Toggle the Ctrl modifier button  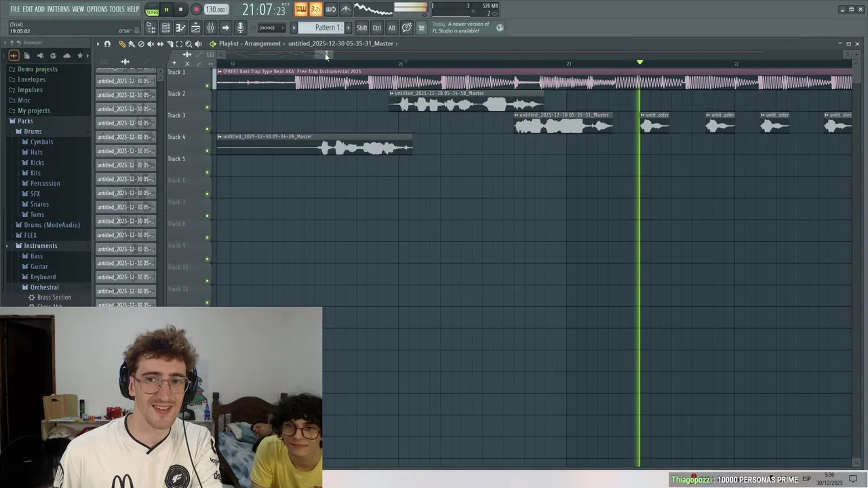(377, 28)
